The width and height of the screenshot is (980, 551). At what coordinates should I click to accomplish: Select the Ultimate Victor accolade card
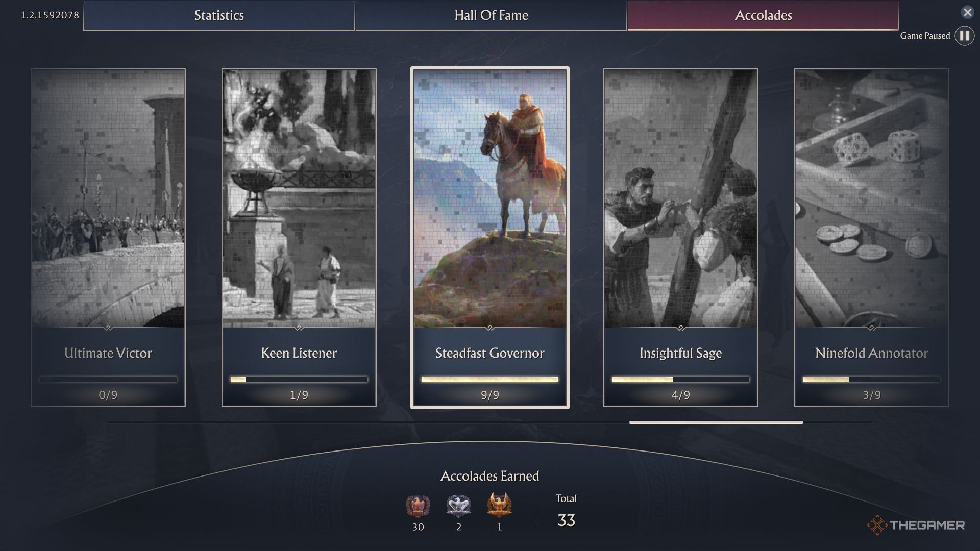[x=108, y=238]
